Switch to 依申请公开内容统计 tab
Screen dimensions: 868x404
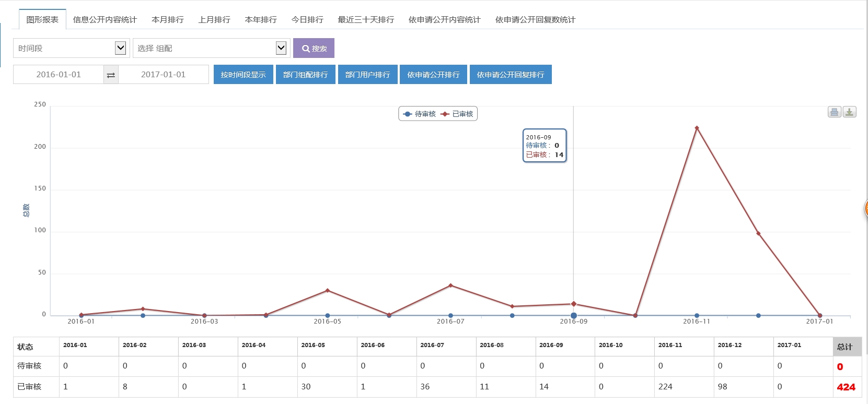[x=445, y=19]
